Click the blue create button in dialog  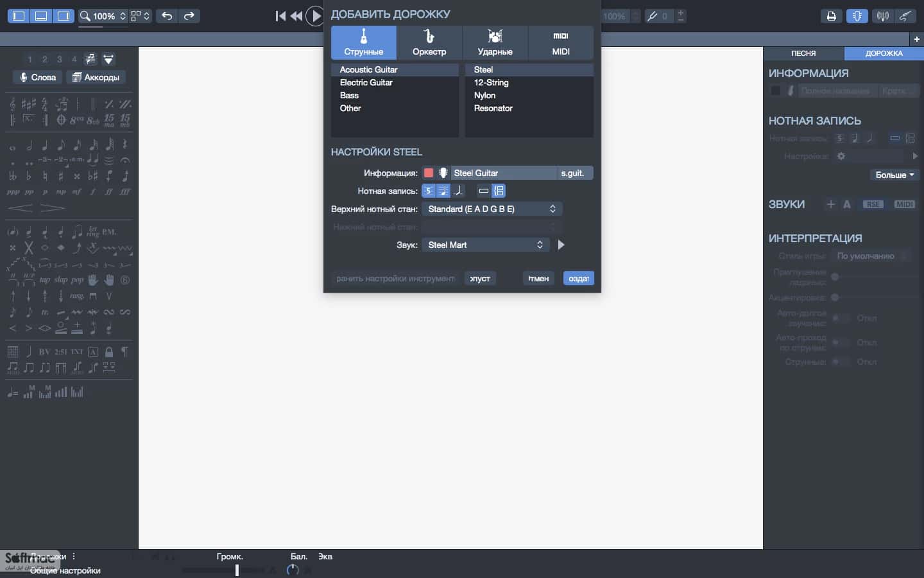(579, 278)
